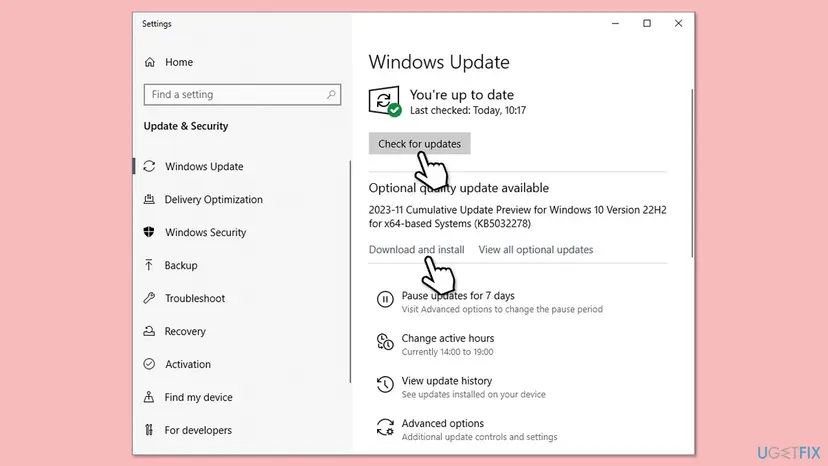Open the Activation page
The width and height of the screenshot is (828, 466).
pos(187,364)
